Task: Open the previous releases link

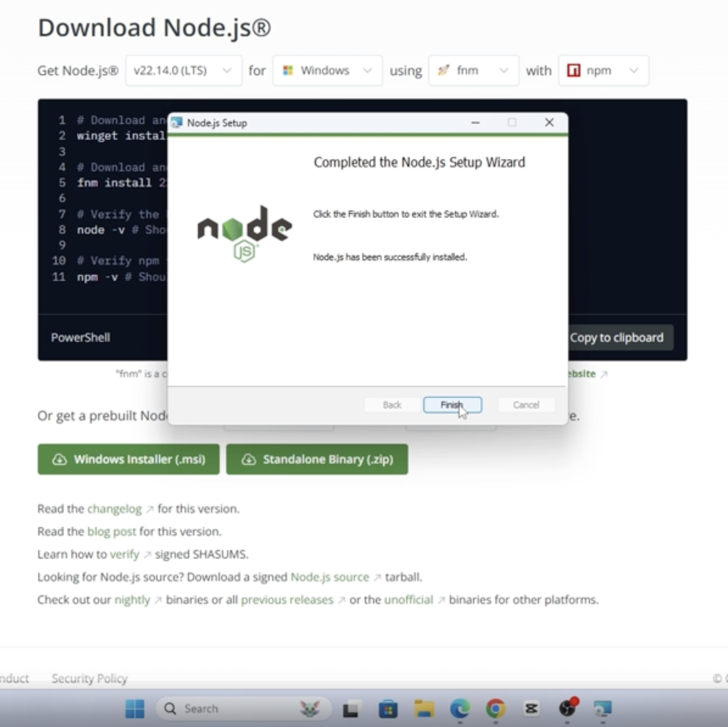Action: pos(287,600)
